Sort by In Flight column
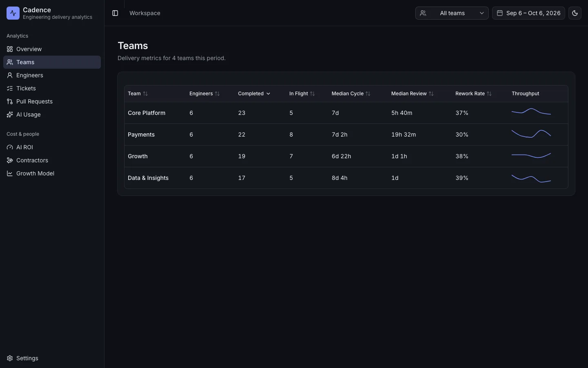Image resolution: width=588 pixels, height=368 pixels. tap(302, 94)
